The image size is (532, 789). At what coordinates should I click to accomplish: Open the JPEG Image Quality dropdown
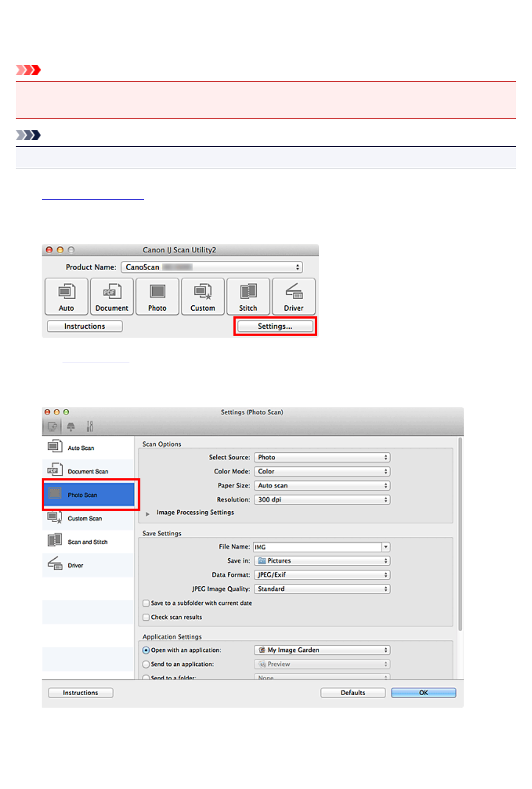pos(322,589)
